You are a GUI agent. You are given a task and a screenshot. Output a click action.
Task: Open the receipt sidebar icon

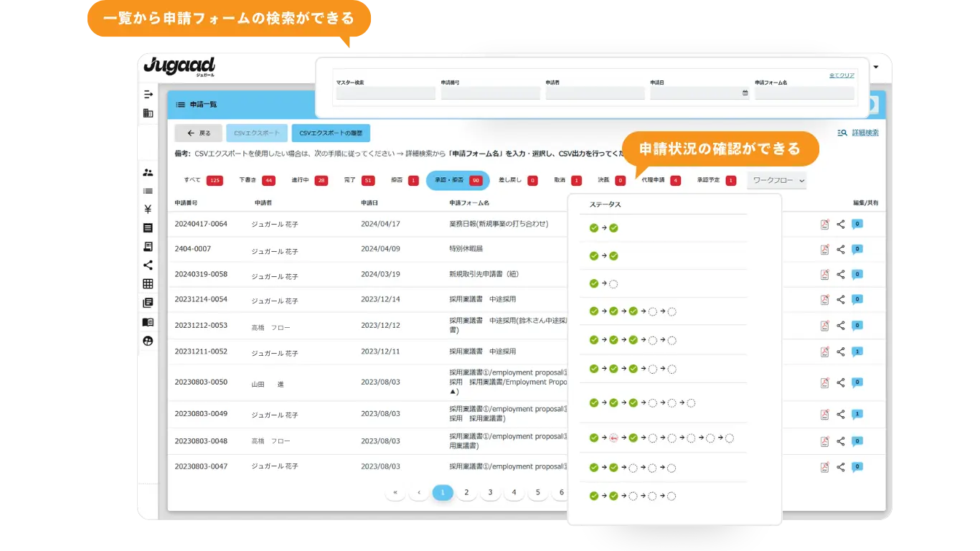pyautogui.click(x=148, y=247)
